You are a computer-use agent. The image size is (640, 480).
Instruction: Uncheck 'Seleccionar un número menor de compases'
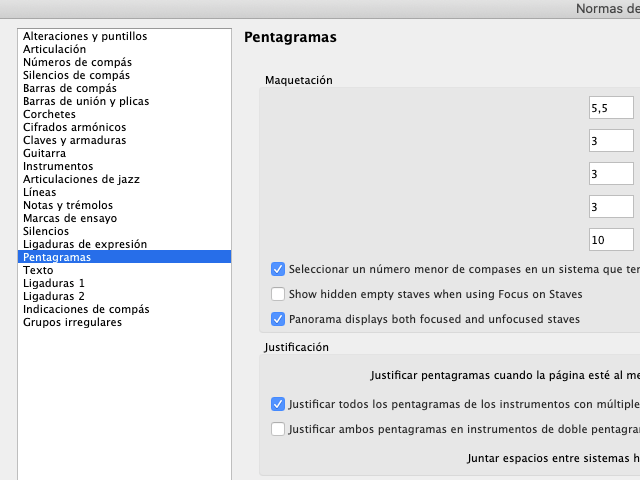tap(278, 269)
